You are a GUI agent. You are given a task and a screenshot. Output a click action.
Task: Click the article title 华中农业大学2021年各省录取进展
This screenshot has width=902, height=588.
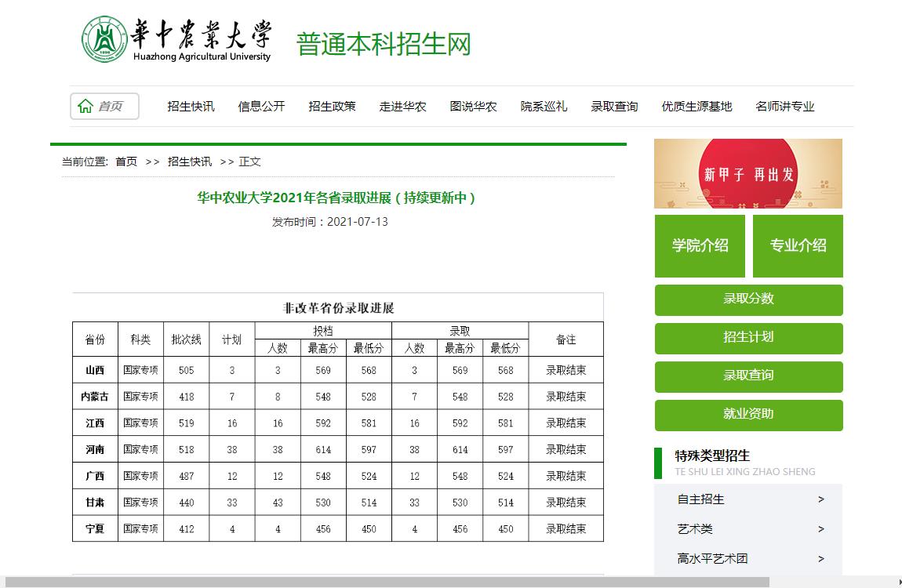(336, 198)
